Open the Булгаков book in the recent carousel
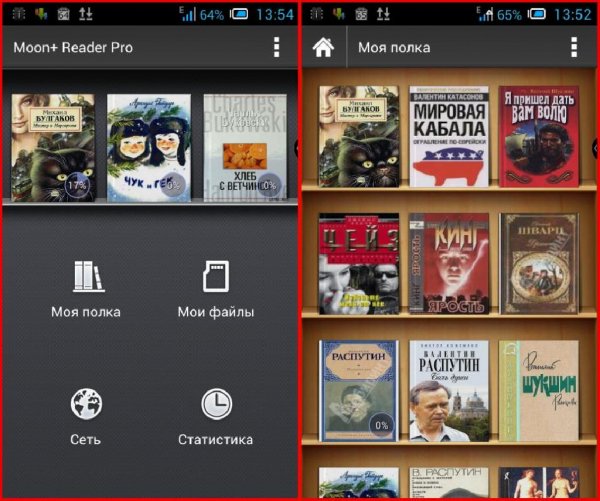The width and height of the screenshot is (600, 501). (53, 148)
